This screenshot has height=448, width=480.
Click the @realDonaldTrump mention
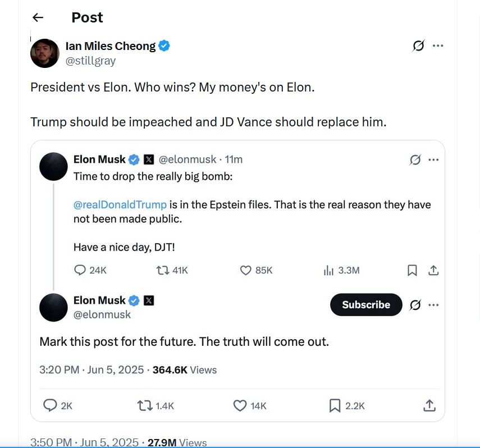pyautogui.click(x=120, y=205)
